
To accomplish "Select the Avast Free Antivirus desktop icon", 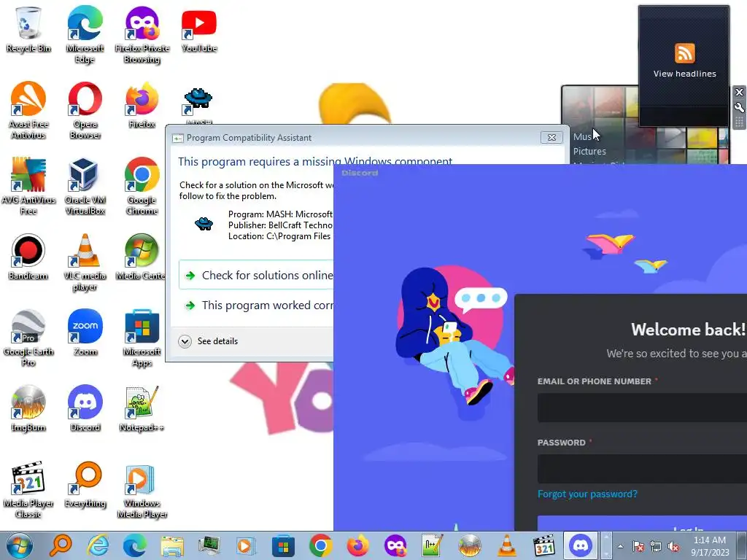I will coord(28,111).
